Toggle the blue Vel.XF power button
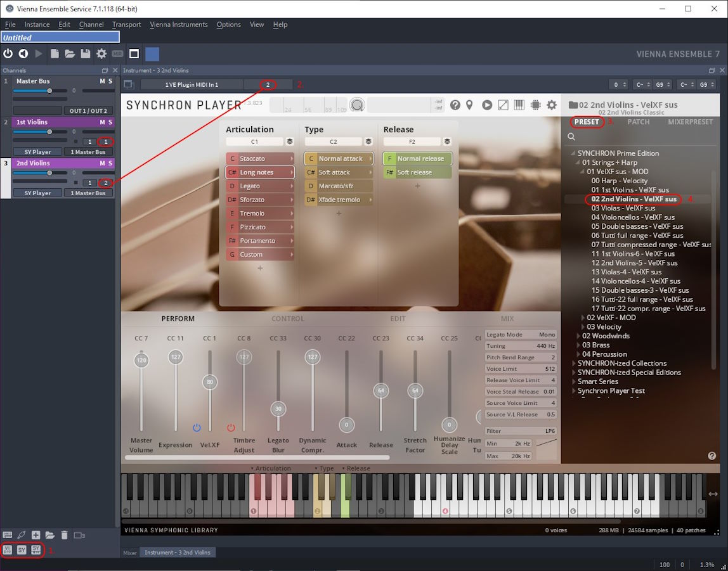 point(197,427)
